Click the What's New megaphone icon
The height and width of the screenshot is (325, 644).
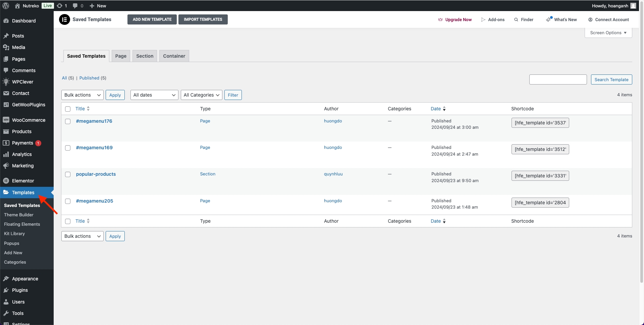coord(548,19)
